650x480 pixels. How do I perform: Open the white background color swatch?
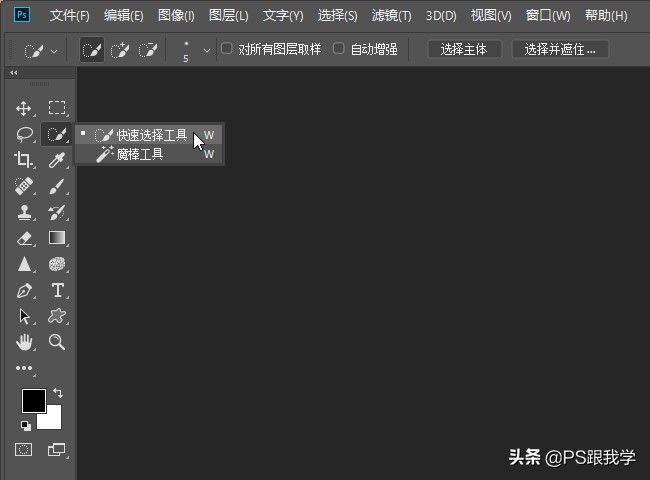click(52, 419)
